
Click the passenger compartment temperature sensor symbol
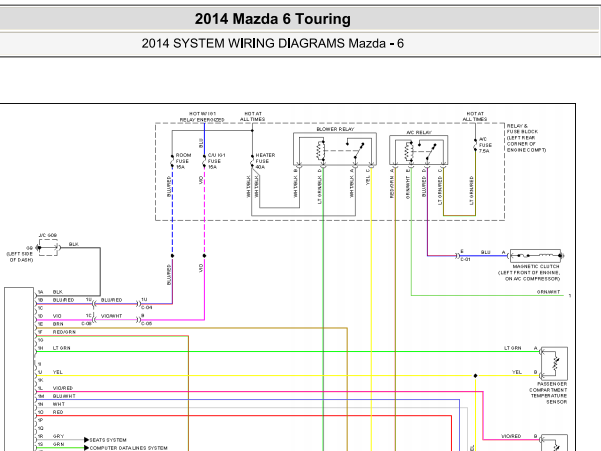554,364
